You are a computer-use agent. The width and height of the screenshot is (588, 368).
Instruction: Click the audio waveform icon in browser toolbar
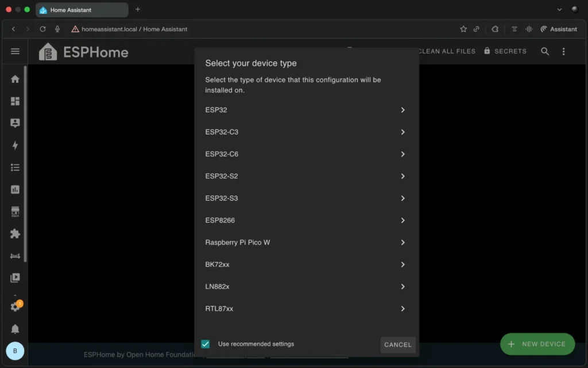pos(529,29)
